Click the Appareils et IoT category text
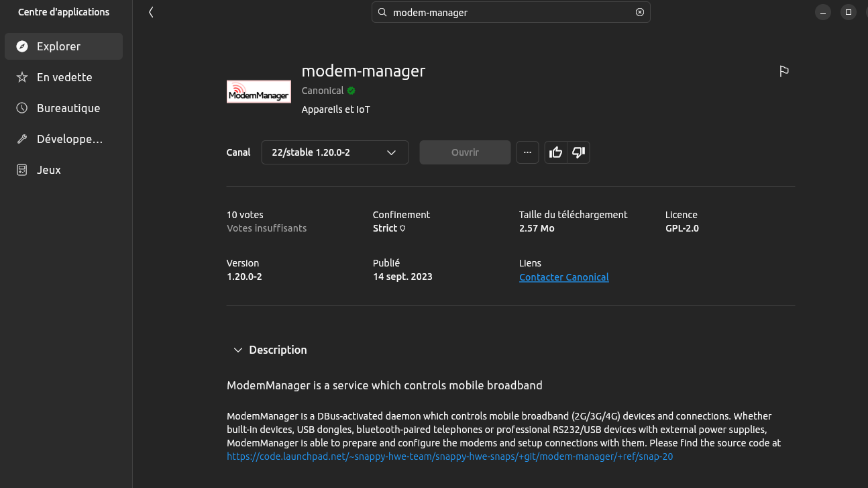The width and height of the screenshot is (868, 488). coord(335,109)
